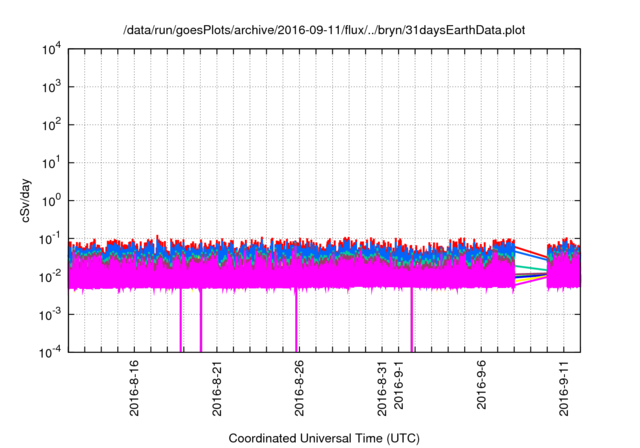
Task: Click the 10^1 y-axis tick label
Action: pos(51,163)
